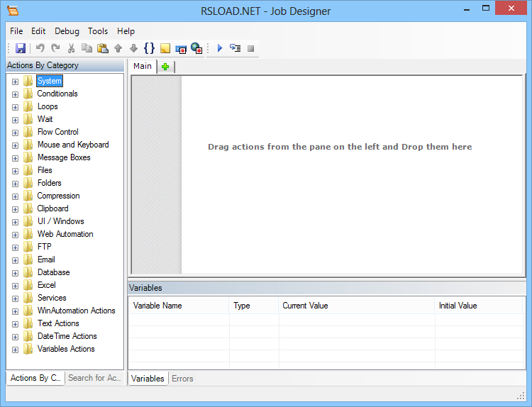The width and height of the screenshot is (532, 407).
Task: Click the Web Automation folder icon
Action: [x=28, y=234]
